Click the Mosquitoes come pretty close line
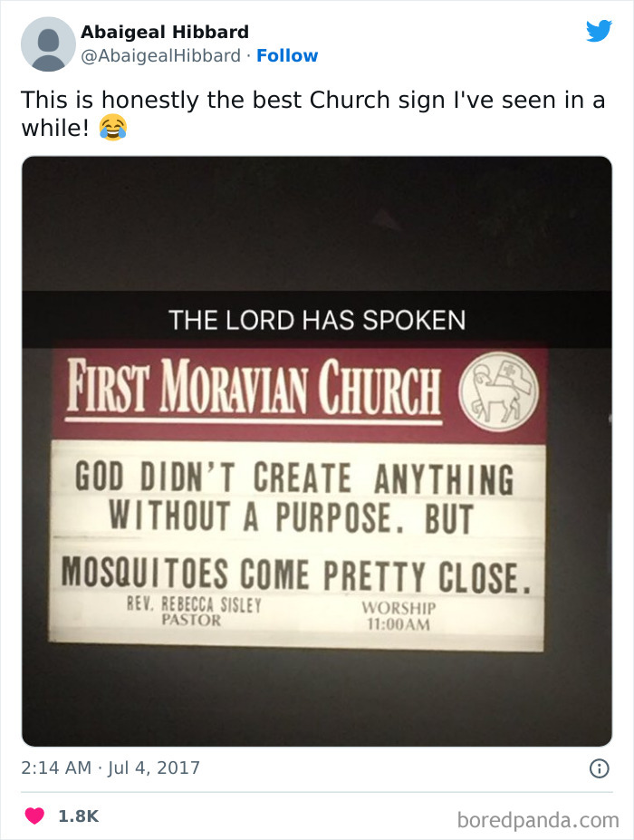The image size is (634, 840). point(296,574)
